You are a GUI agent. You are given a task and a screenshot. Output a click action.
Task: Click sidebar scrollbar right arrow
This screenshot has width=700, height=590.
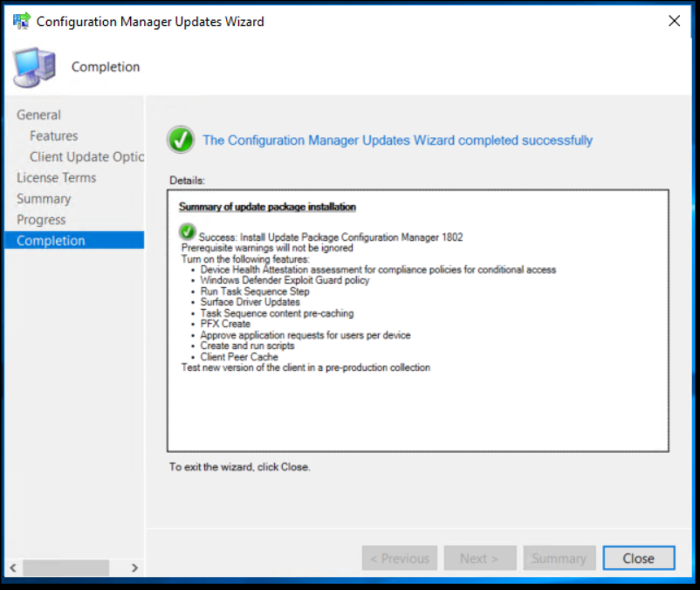(x=134, y=567)
